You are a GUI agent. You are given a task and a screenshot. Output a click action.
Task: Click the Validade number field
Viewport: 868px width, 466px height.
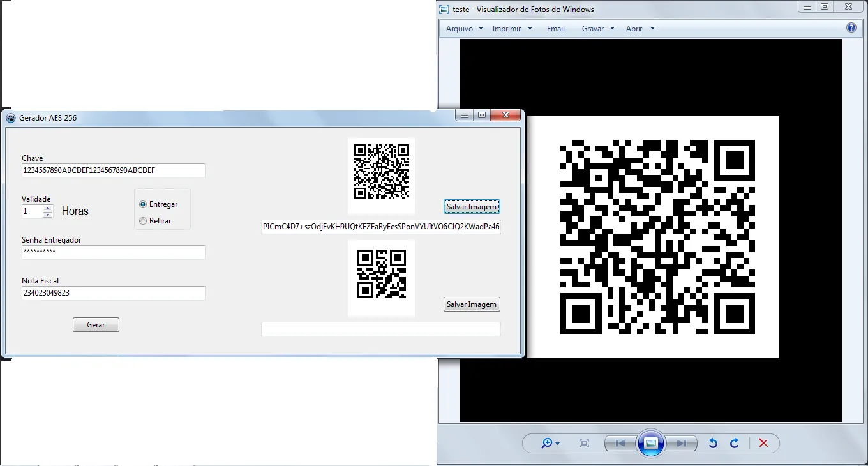click(x=33, y=211)
